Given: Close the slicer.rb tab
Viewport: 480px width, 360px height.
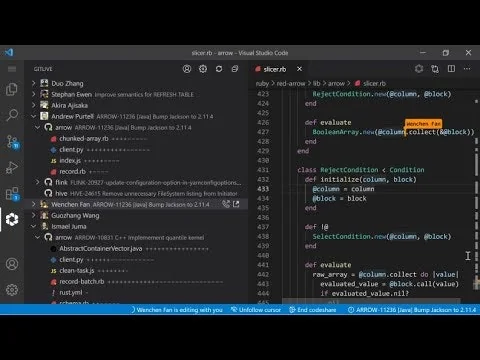Looking at the screenshot, I should point(299,69).
